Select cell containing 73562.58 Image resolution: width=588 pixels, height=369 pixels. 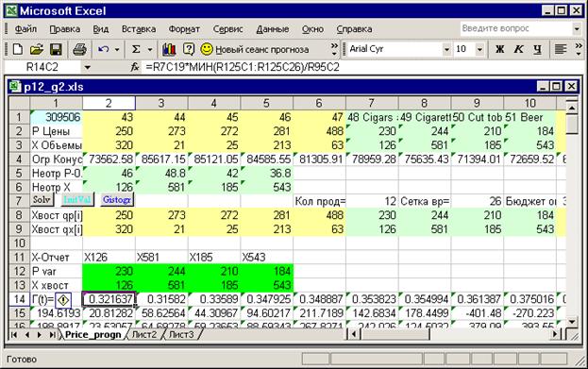109,159
